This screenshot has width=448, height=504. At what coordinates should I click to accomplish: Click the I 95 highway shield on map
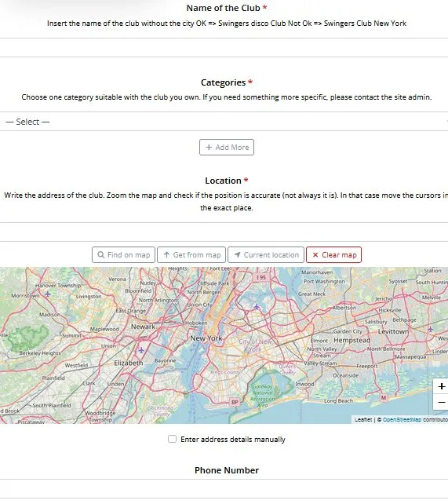tap(261, 277)
